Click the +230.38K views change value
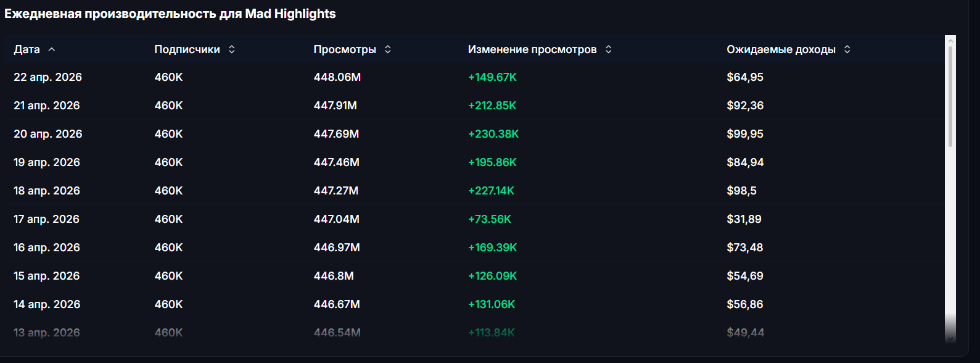This screenshot has width=980, height=363. click(493, 134)
